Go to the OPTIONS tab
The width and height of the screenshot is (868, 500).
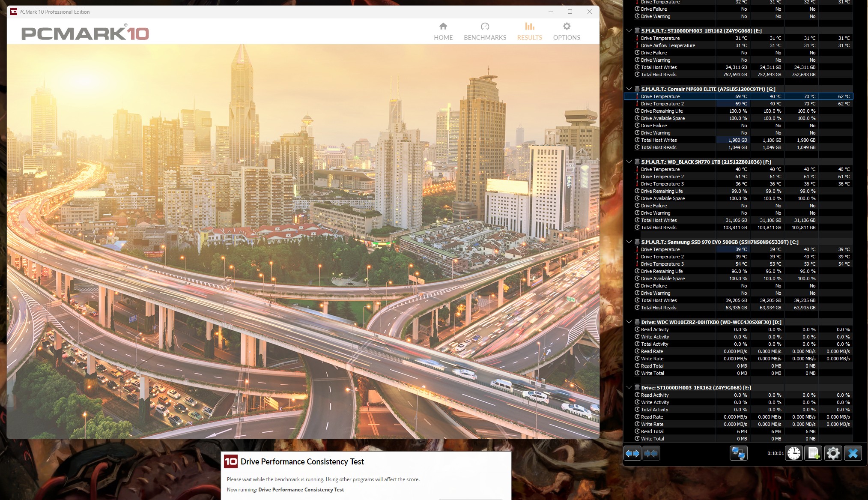tap(567, 32)
